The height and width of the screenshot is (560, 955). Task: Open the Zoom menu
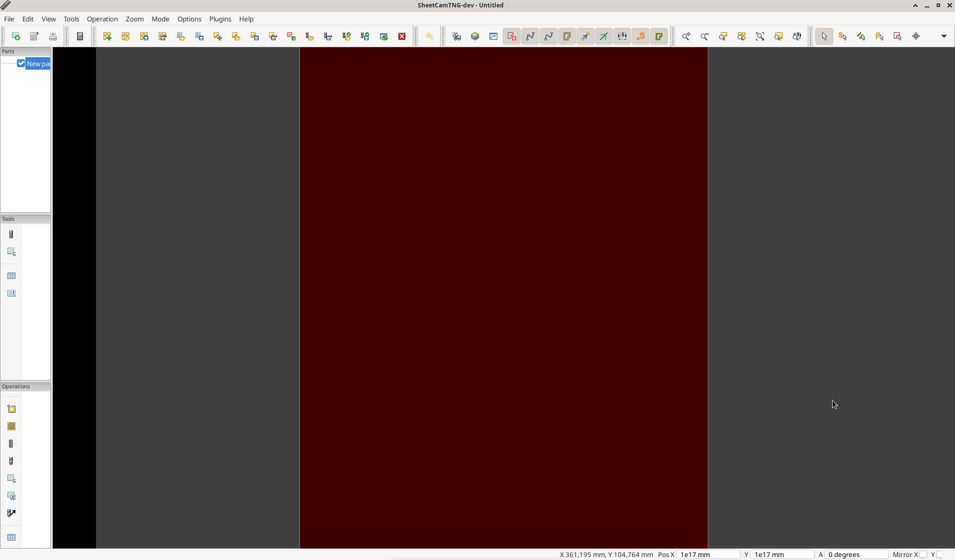pos(134,19)
